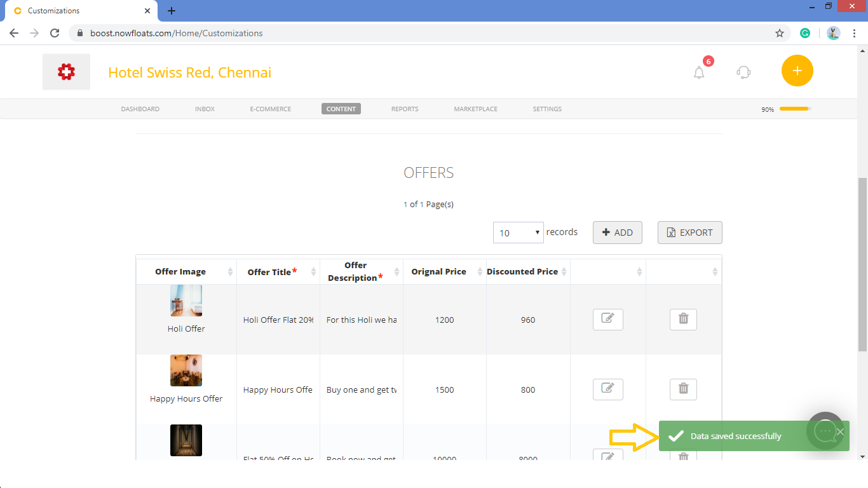Open the E-Commerce menu
The image size is (868, 488).
(271, 109)
